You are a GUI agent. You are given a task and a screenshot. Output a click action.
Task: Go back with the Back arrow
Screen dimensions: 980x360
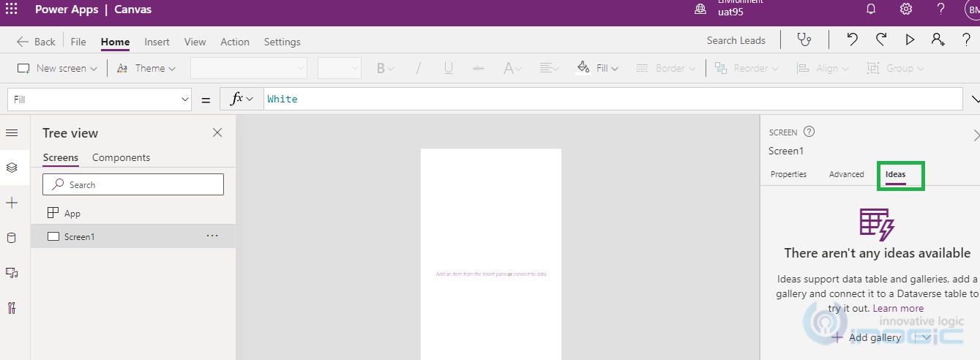click(36, 42)
